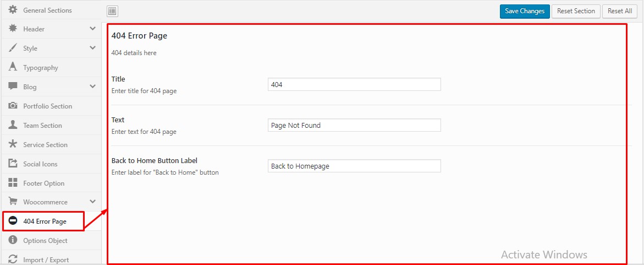Toggle expand-all sections icon in toolbar
Image resolution: width=644 pixels, height=265 pixels.
pyautogui.click(x=112, y=11)
